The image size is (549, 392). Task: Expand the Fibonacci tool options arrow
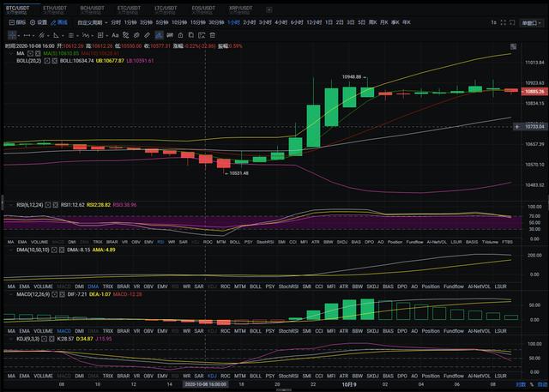77,36
